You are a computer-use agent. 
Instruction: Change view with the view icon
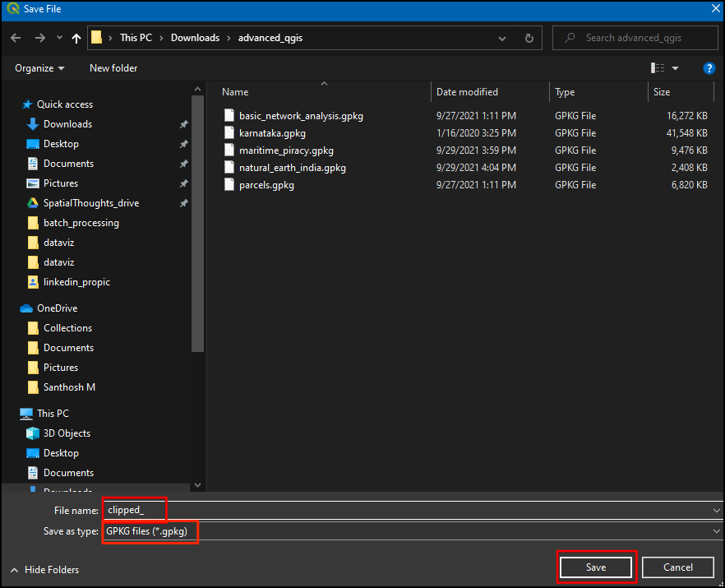[x=658, y=68]
